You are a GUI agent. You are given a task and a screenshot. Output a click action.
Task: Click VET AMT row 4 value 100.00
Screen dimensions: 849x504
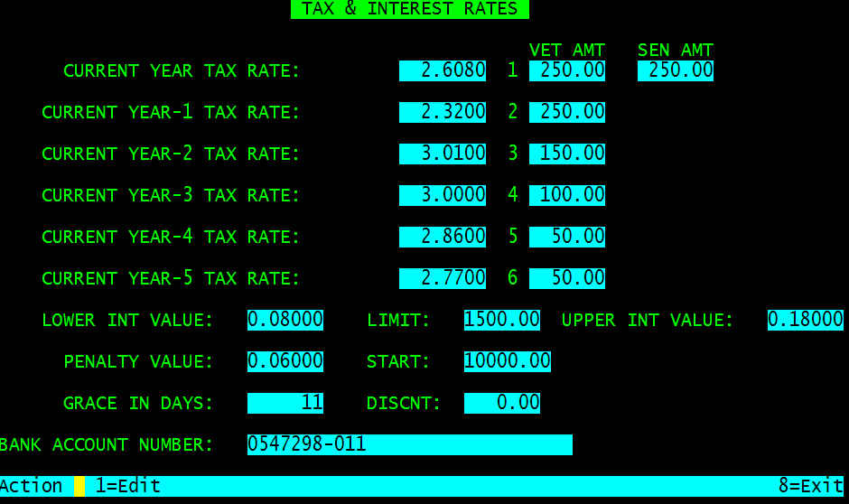coord(567,195)
